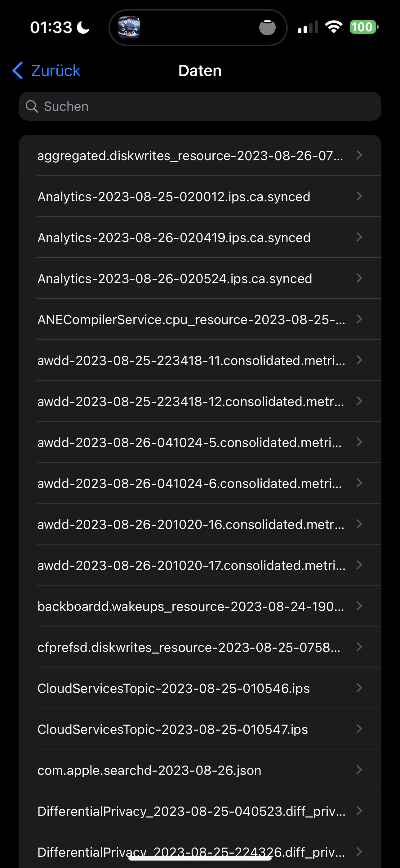Tap the cellular signal bars icon
This screenshot has height=868, width=400.
308,27
